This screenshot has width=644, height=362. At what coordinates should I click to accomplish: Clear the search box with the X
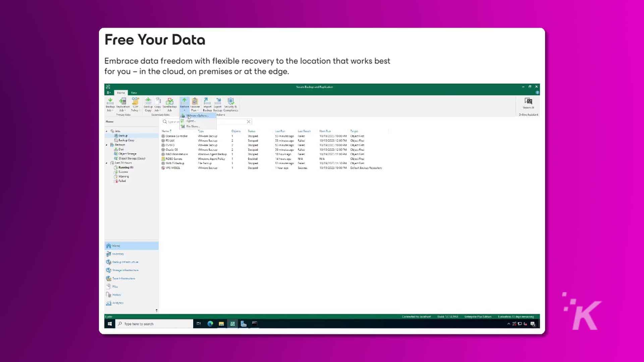248,121
